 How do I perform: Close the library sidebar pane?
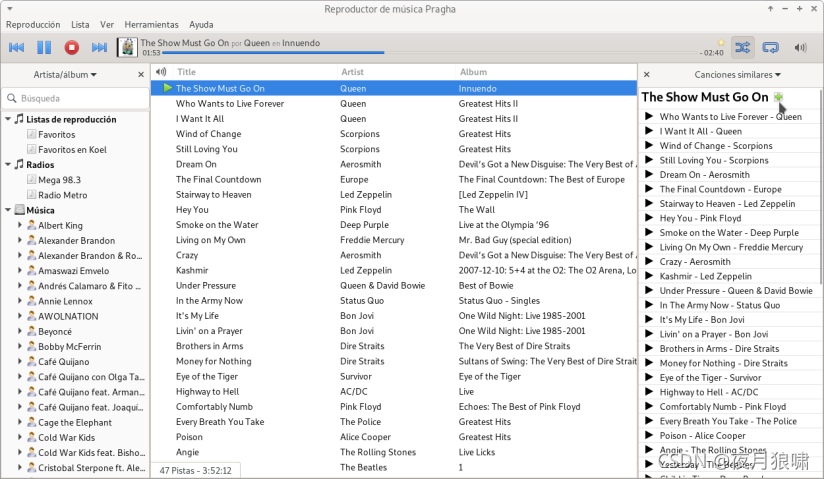coord(141,75)
